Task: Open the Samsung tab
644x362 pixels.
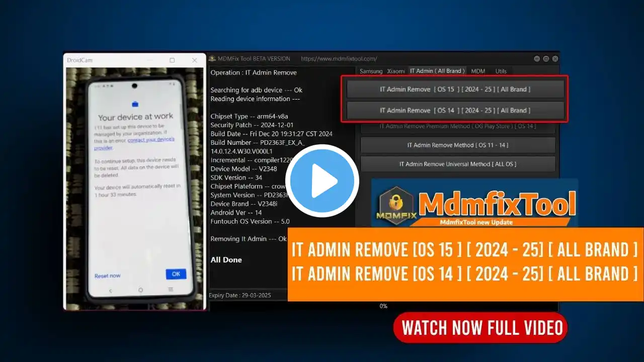Action: 371,71
